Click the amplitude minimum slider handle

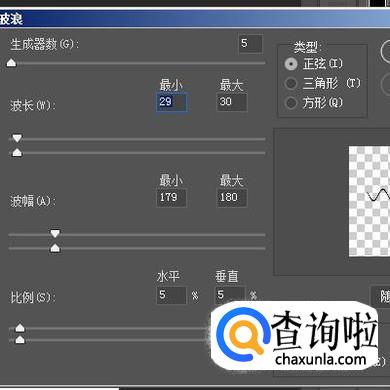pos(55,233)
